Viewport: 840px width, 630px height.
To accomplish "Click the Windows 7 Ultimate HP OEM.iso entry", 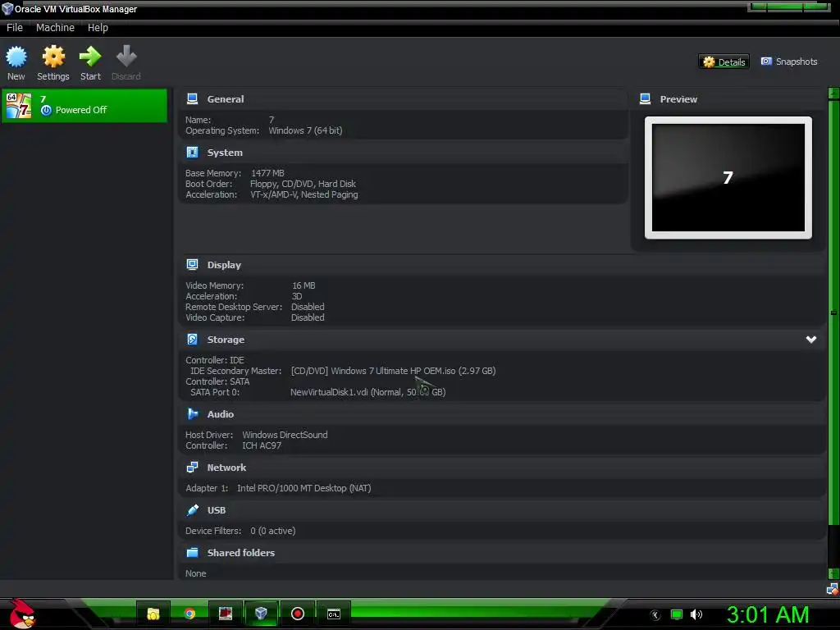I will (393, 371).
